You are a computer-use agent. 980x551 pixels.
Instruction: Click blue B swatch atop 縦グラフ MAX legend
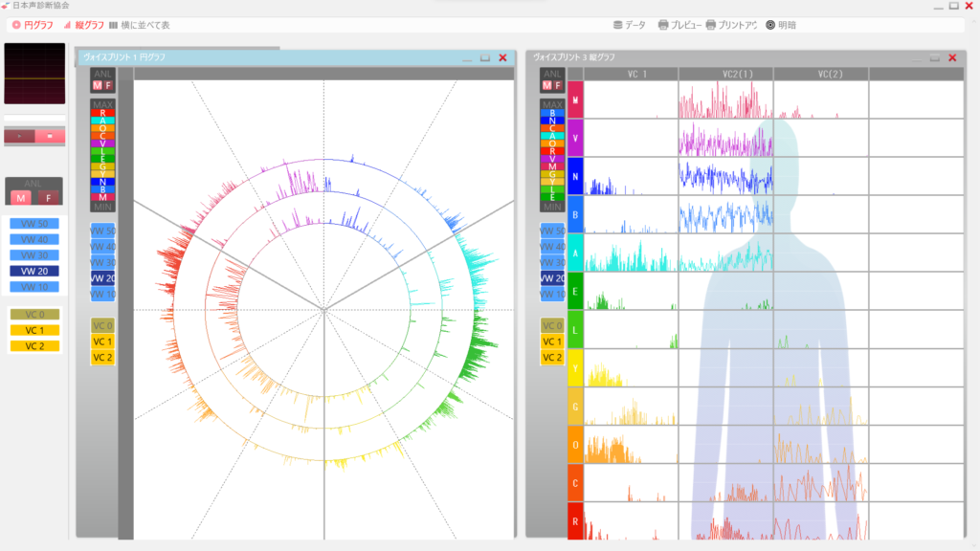[552, 113]
